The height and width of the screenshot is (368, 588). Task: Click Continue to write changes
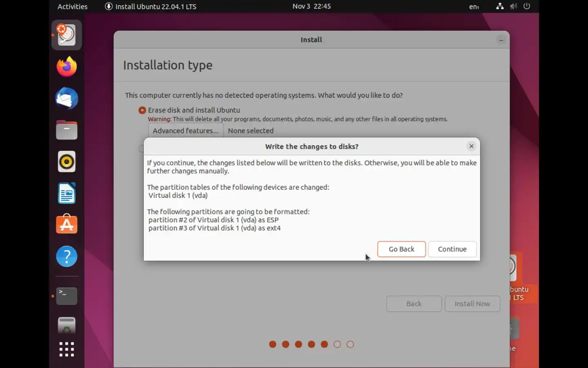tap(452, 249)
